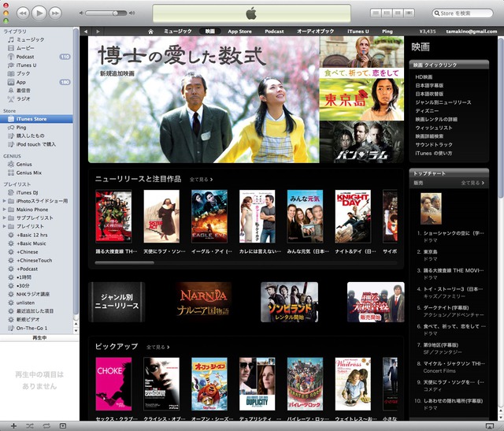
Task: Switch to Cover Flow view button
Action: tap(409, 13)
